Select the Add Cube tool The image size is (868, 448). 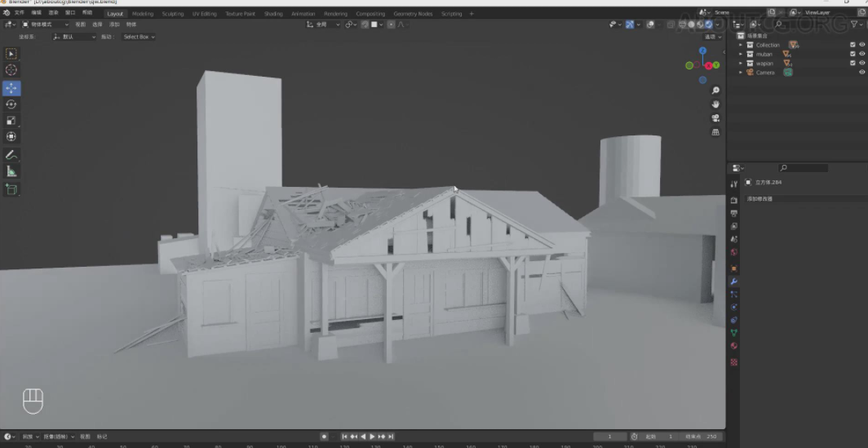[11, 189]
